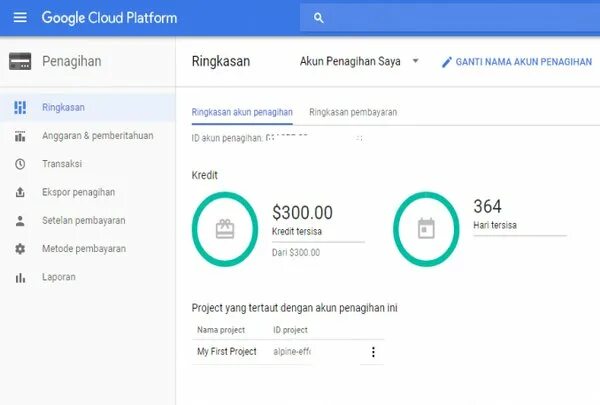
Task: Switch to Ringkasan pembayaran tab
Action: (353, 113)
